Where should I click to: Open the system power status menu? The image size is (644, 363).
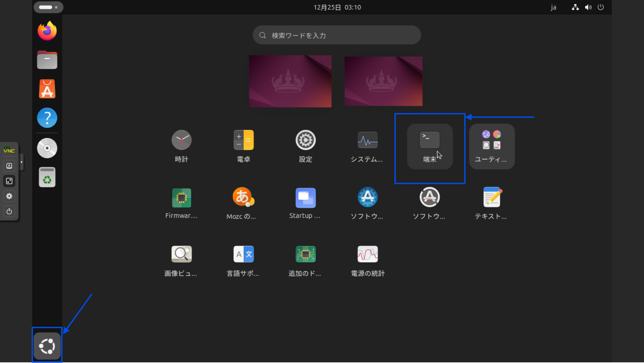pyautogui.click(x=600, y=7)
